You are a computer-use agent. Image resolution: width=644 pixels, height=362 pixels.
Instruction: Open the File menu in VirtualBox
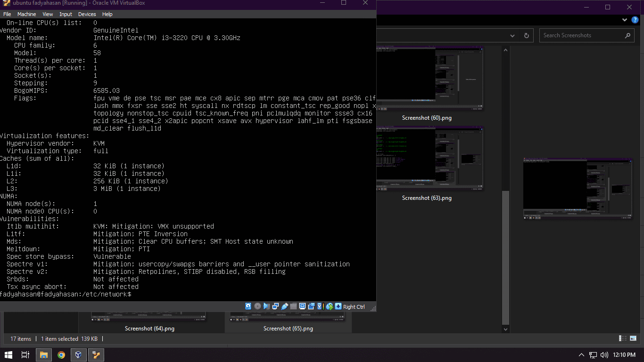point(7,14)
